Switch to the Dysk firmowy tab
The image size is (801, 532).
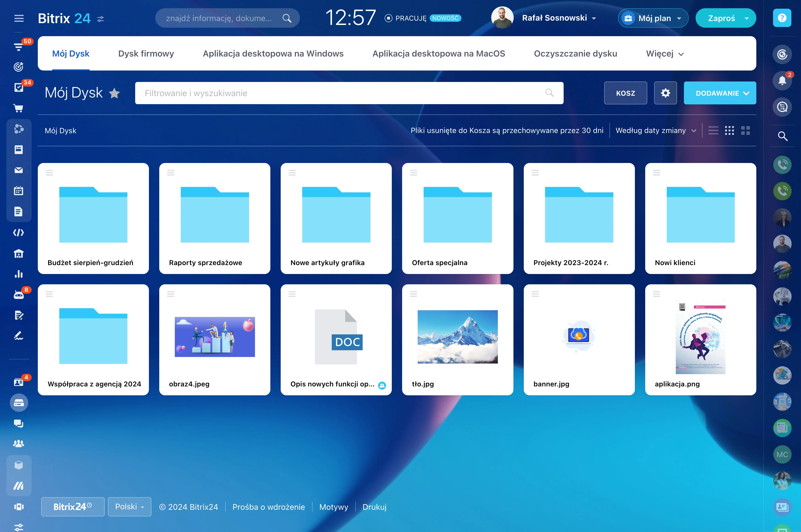pos(146,53)
